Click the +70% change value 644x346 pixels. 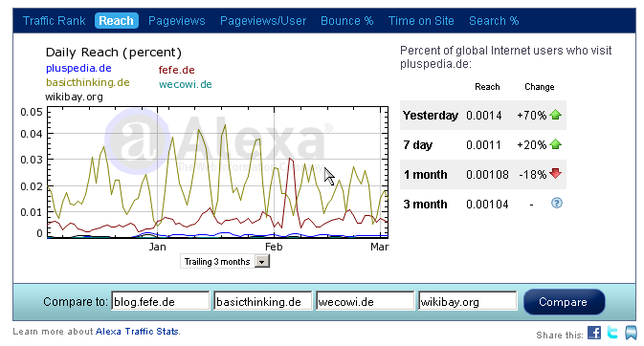click(x=531, y=116)
